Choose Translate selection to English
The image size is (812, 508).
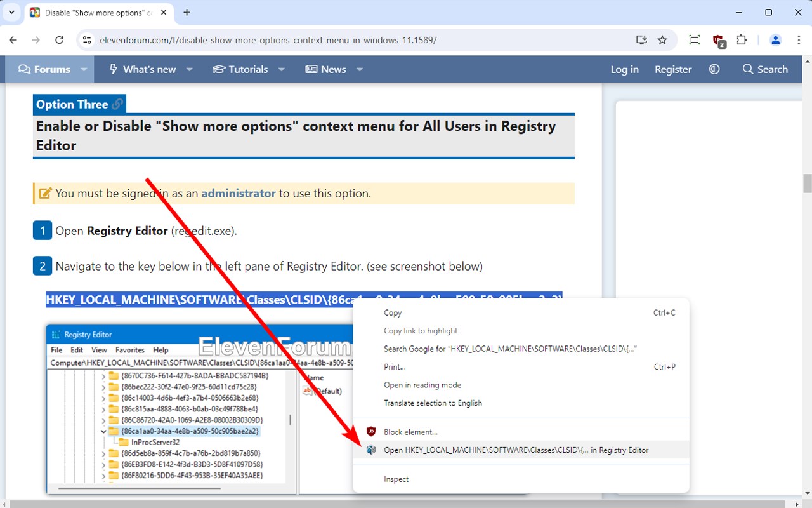[521, 403]
